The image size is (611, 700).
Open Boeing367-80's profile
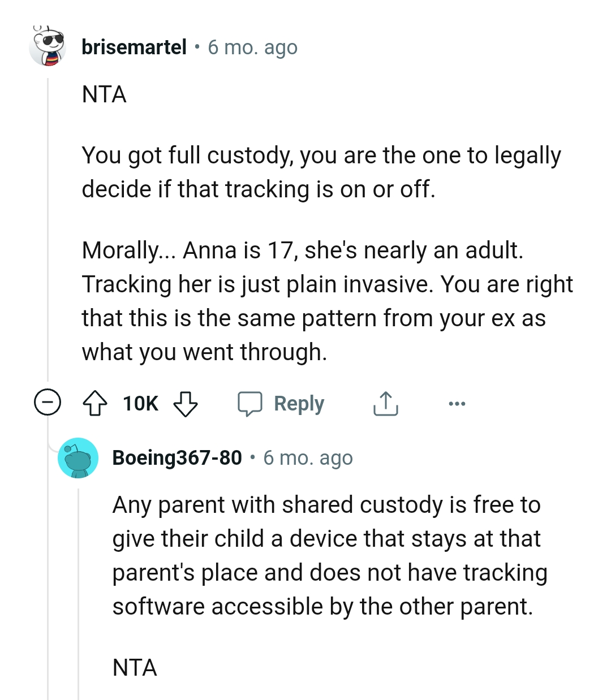click(176, 458)
